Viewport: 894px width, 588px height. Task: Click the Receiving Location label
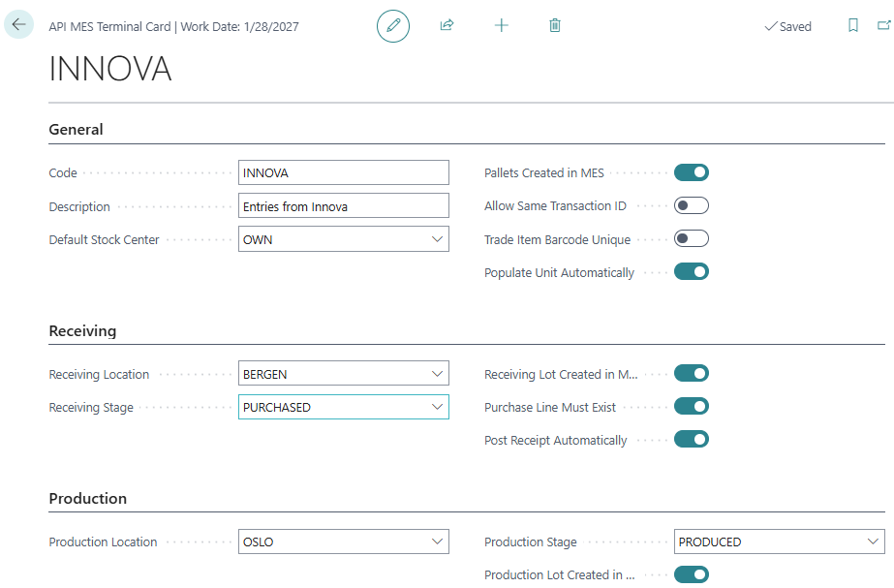pyautogui.click(x=99, y=374)
